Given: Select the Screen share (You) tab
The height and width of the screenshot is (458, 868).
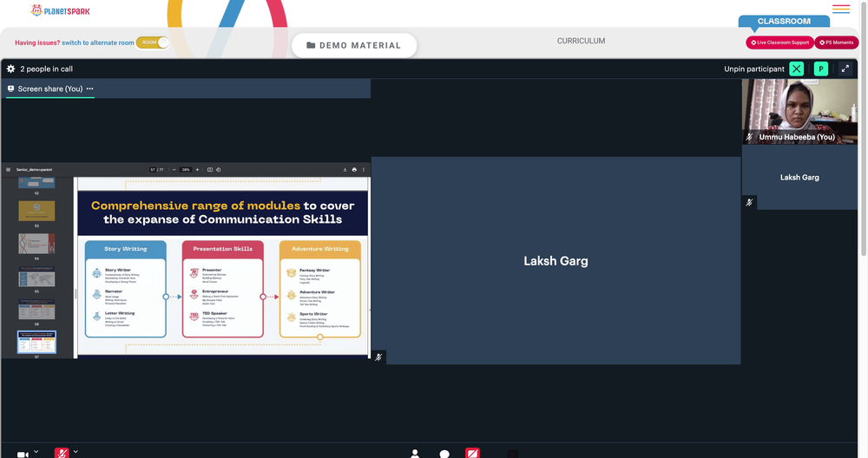Looking at the screenshot, I should point(49,88).
